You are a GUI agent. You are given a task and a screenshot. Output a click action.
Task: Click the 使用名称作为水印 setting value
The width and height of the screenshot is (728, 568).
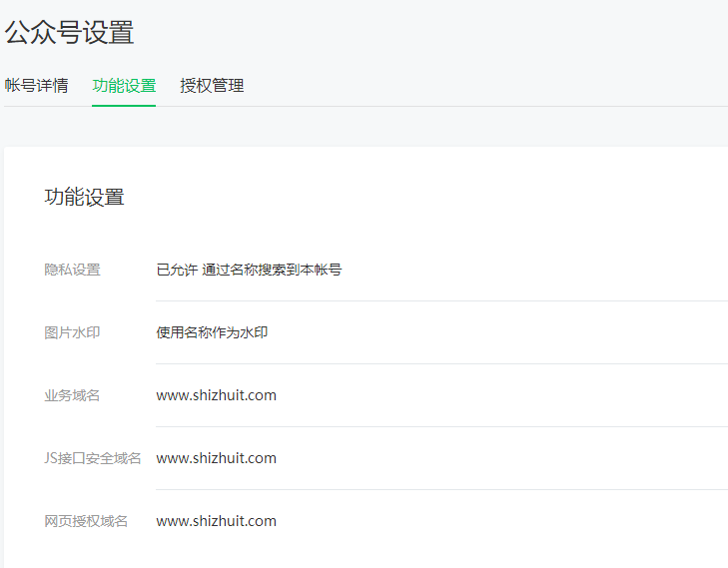coord(212,332)
